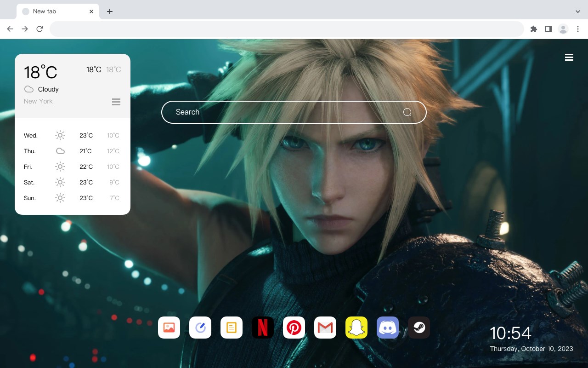The height and width of the screenshot is (368, 588).
Task: Click the 12°C low for Thursday
Action: [x=113, y=151]
